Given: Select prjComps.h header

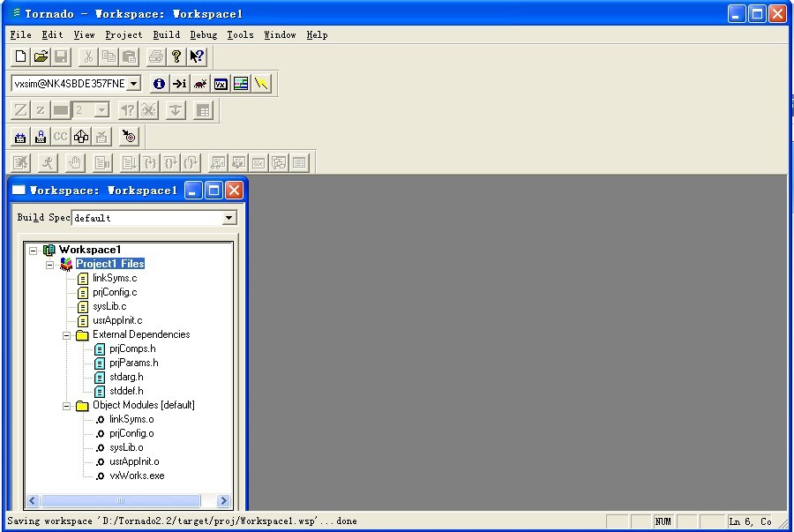Looking at the screenshot, I should (x=132, y=348).
